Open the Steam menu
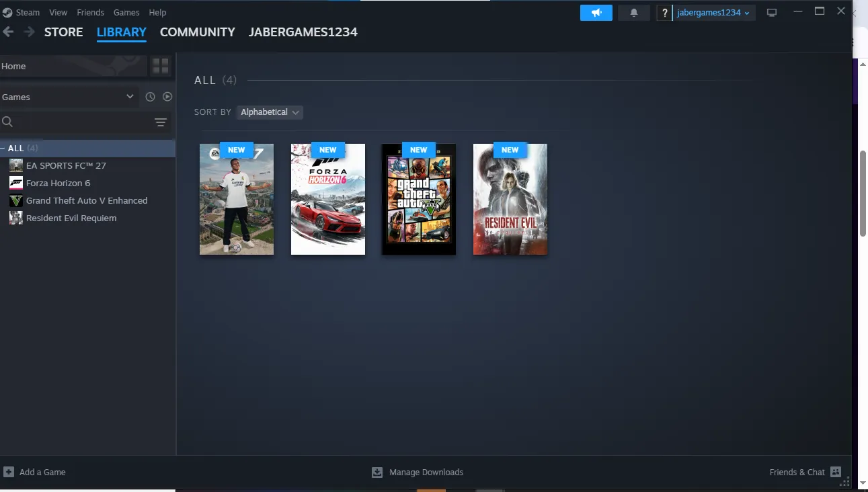This screenshot has height=492, width=868. click(28, 13)
